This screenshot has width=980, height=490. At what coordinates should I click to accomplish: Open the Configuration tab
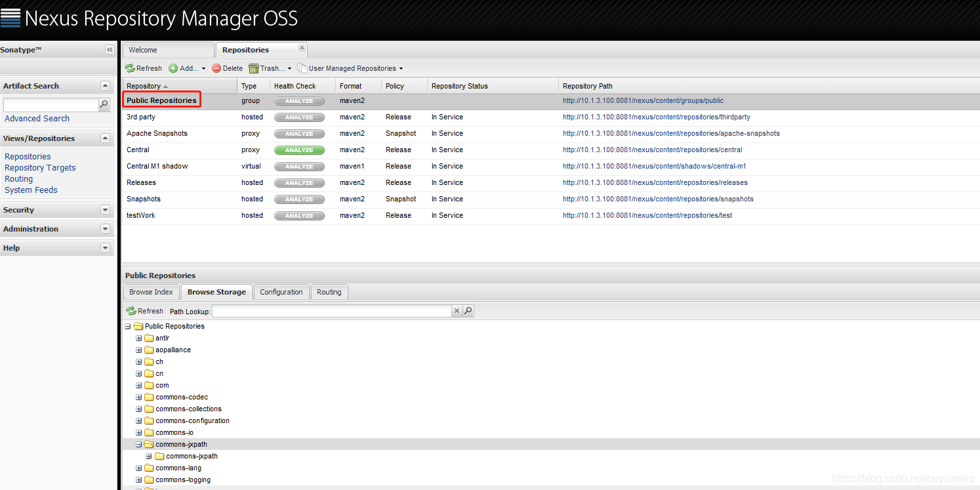[281, 292]
